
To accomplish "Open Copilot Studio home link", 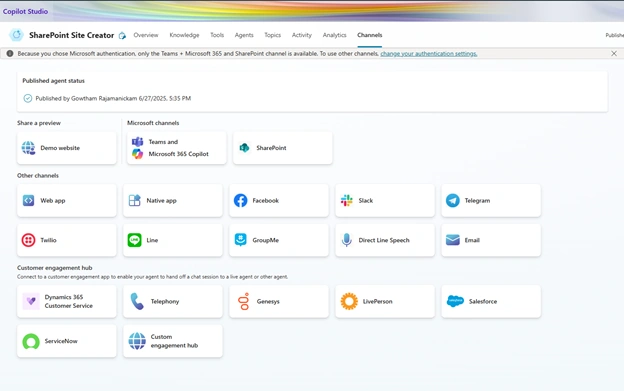I will point(25,11).
